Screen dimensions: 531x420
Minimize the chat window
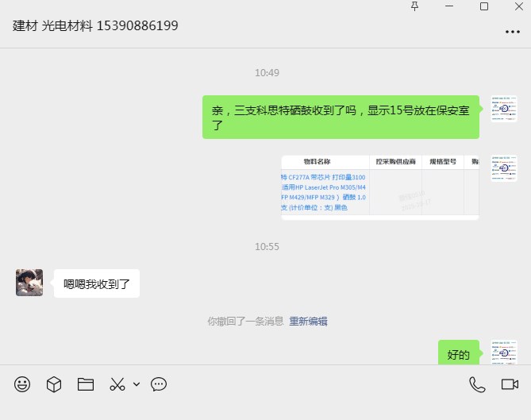tap(449, 6)
